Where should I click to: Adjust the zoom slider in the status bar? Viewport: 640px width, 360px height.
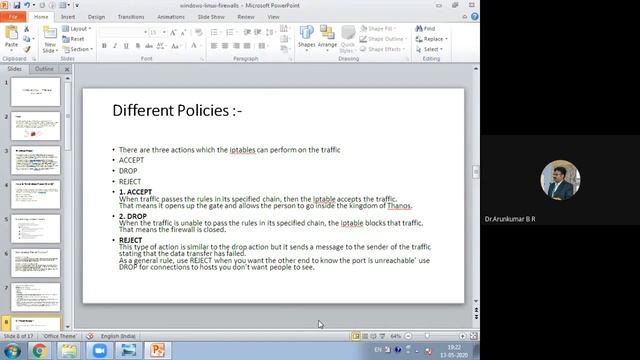427,336
